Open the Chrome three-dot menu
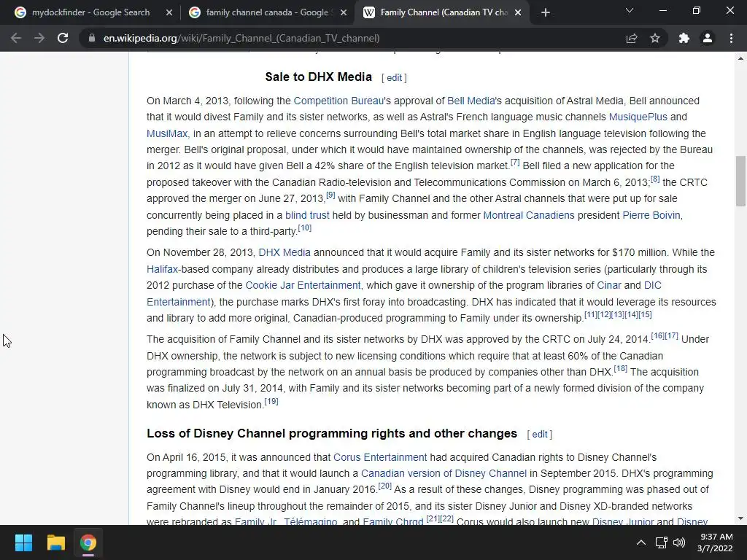 [x=731, y=38]
